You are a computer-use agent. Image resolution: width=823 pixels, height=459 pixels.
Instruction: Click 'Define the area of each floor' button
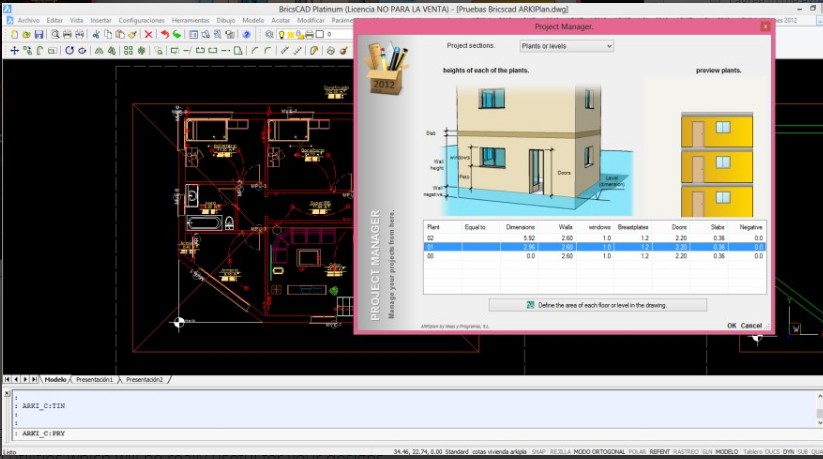tap(598, 305)
